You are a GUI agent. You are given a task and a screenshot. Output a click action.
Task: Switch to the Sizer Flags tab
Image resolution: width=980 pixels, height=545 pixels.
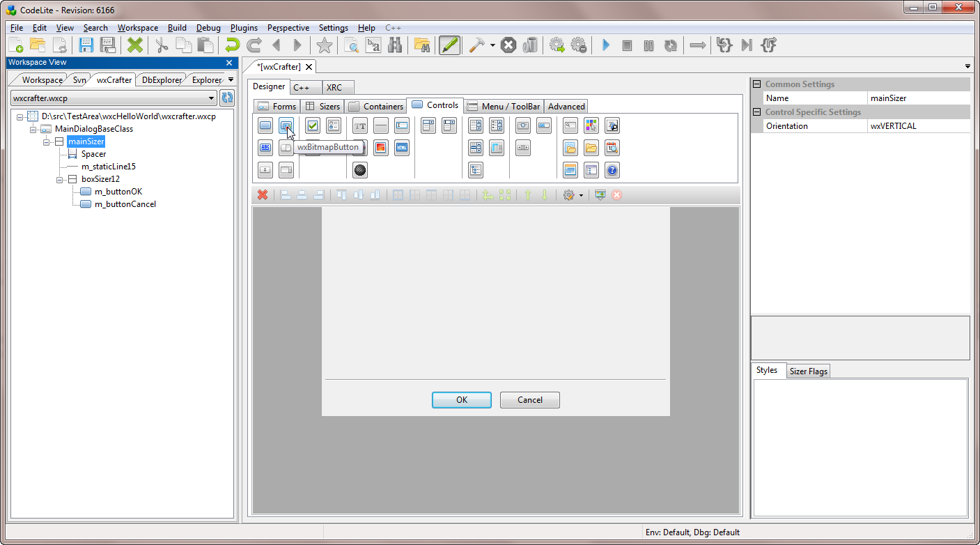pos(808,371)
